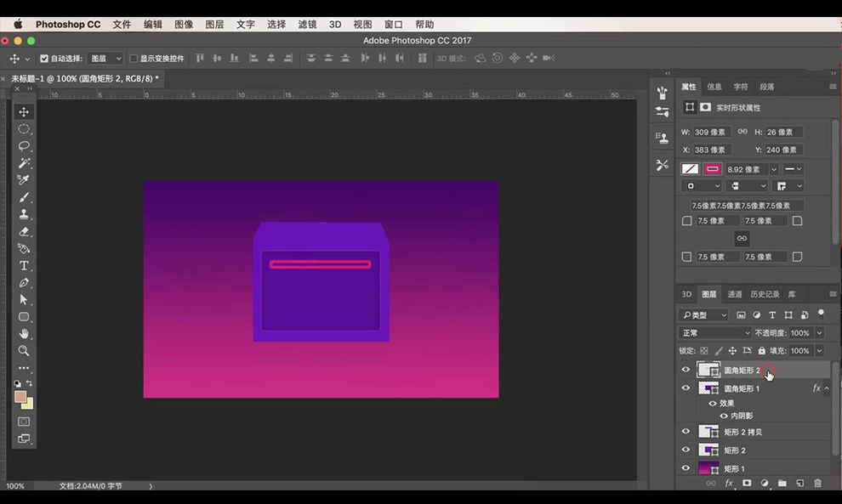Open the 文件 menu

click(x=122, y=24)
